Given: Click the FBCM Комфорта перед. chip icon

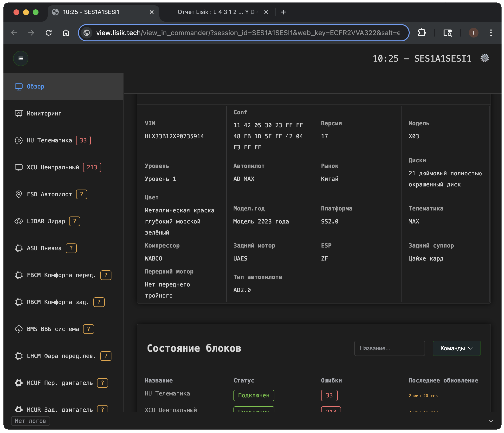Looking at the screenshot, I should [19, 275].
